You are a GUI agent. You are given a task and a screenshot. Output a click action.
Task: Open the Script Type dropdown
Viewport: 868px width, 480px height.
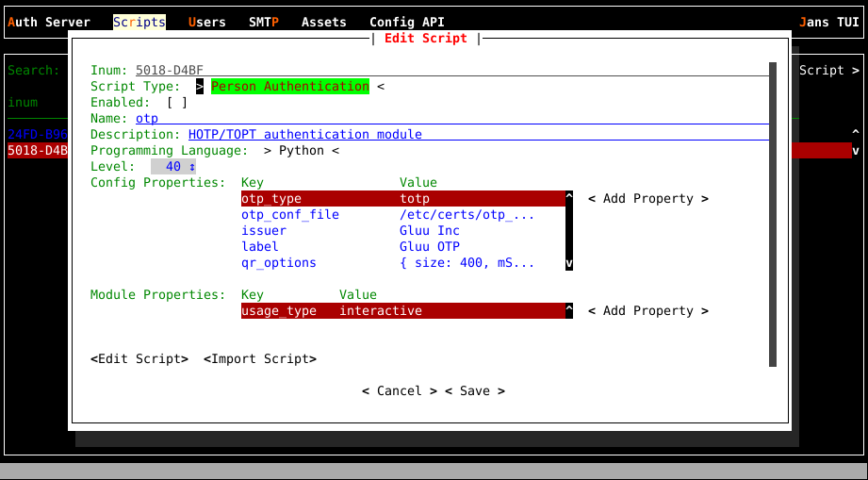(x=289, y=86)
